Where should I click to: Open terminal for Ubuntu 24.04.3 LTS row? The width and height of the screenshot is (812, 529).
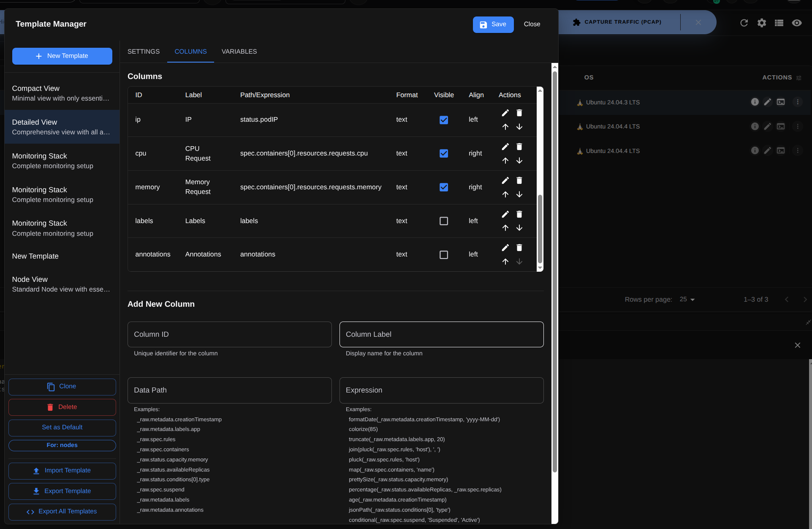(781, 102)
